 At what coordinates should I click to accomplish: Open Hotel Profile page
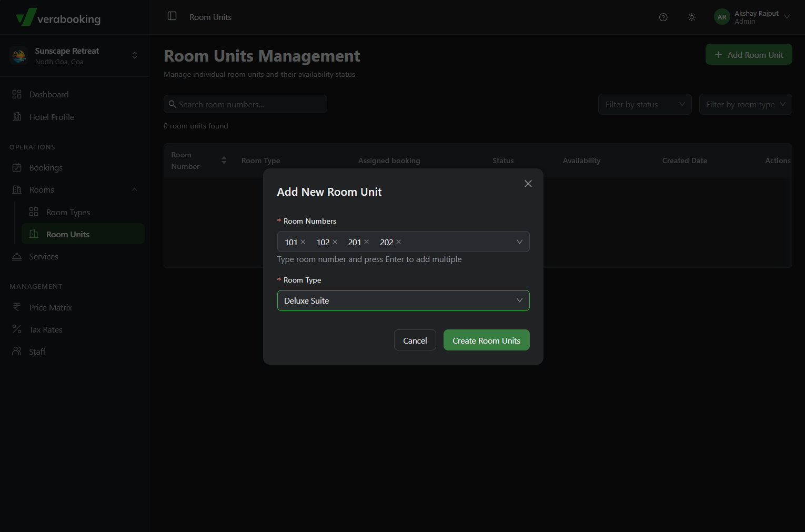point(74,117)
